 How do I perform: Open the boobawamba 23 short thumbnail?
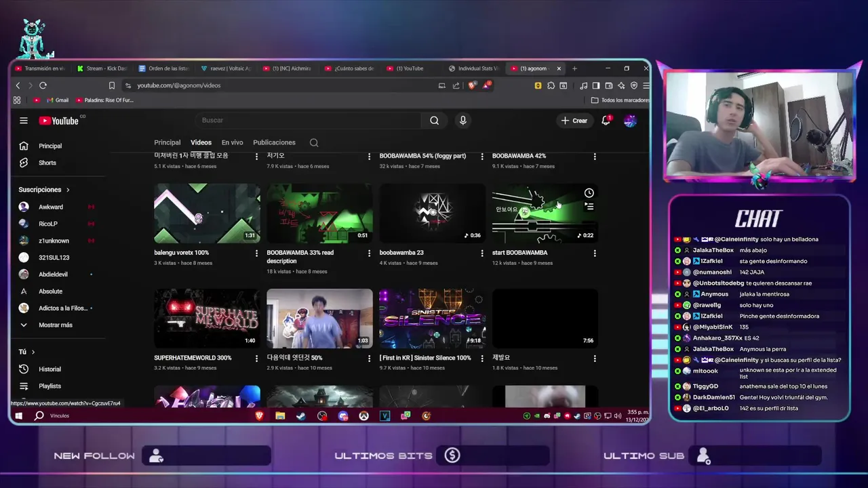[x=432, y=213]
